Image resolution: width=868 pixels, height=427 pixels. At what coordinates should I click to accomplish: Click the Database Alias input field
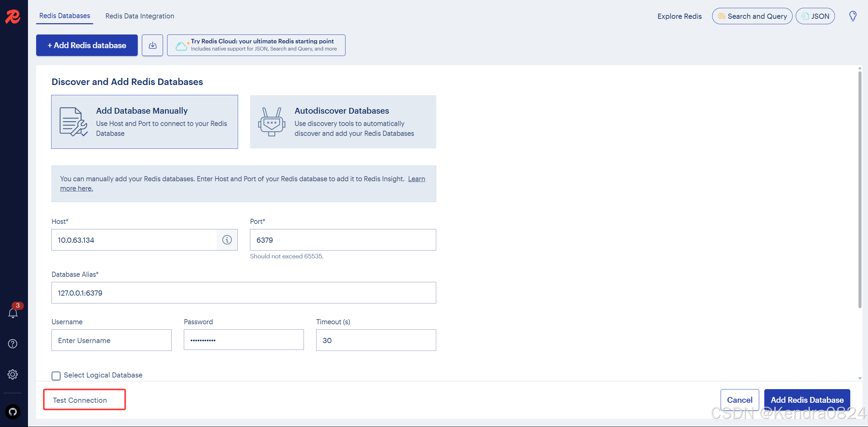244,293
